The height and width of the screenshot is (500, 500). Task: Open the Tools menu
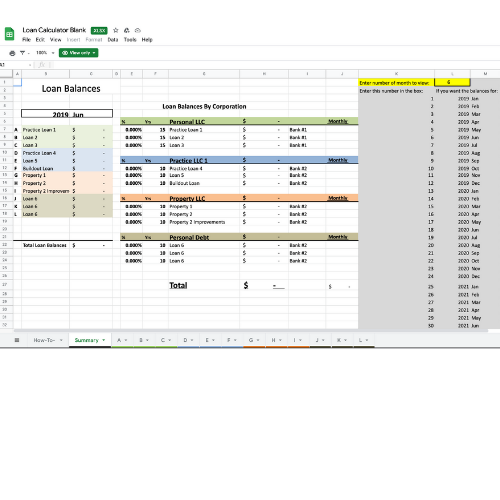(x=130, y=40)
